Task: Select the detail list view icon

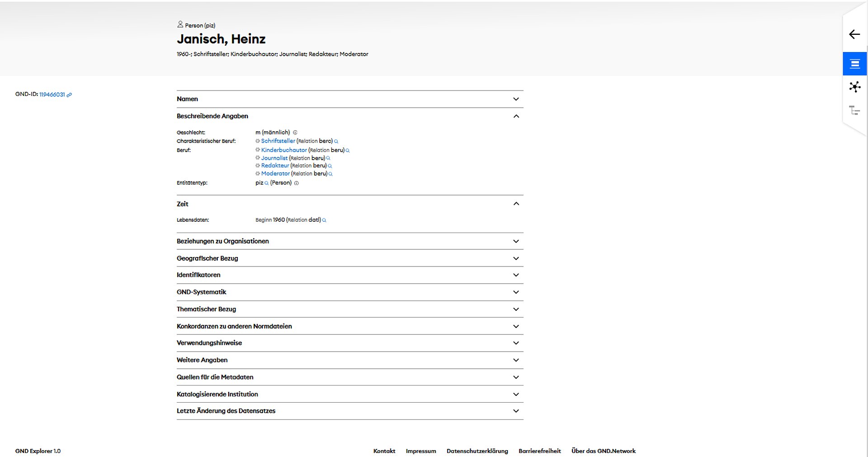Action: [854, 64]
